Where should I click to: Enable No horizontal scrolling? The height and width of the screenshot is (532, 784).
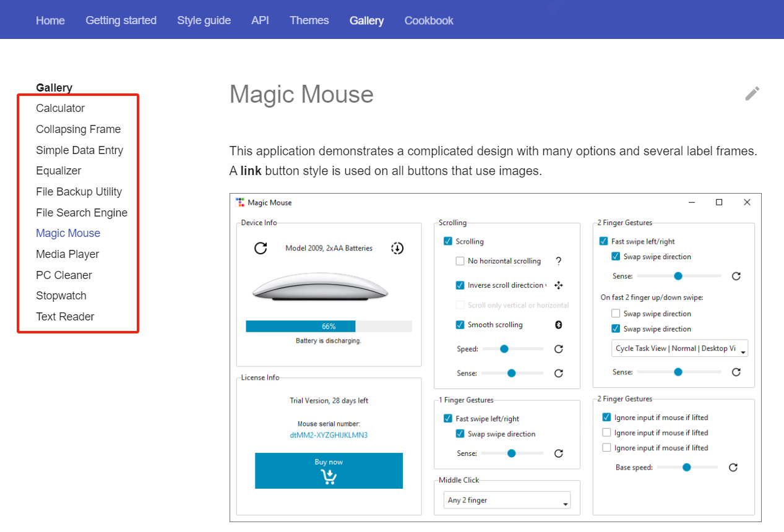pyautogui.click(x=460, y=261)
